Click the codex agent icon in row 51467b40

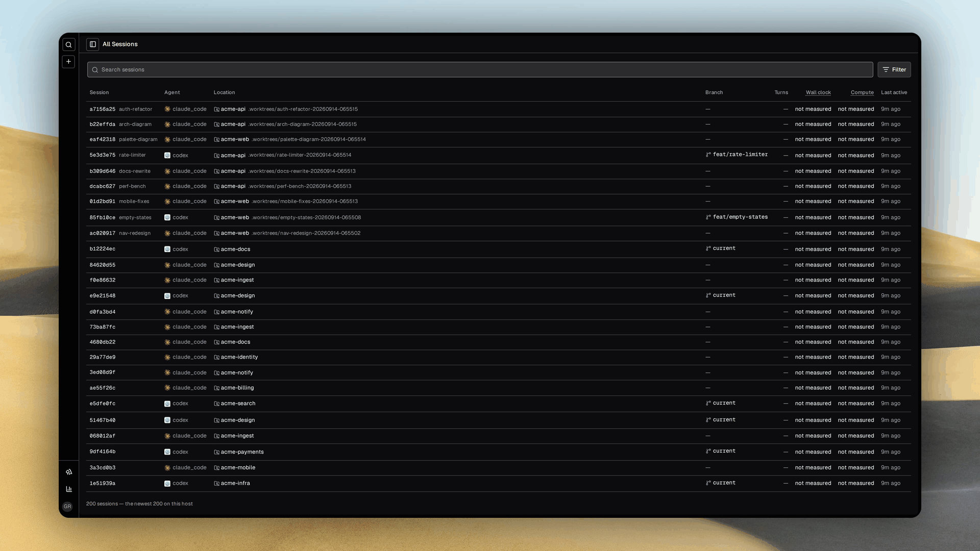[167, 420]
